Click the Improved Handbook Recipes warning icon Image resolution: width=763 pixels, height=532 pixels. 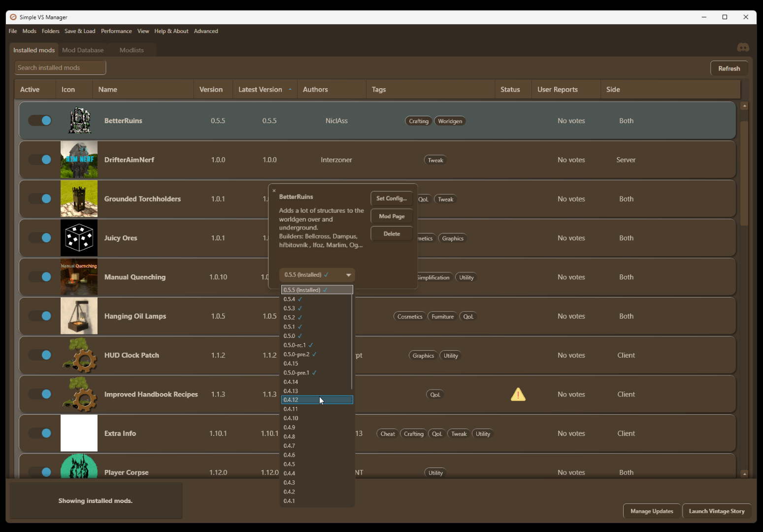[x=518, y=394]
